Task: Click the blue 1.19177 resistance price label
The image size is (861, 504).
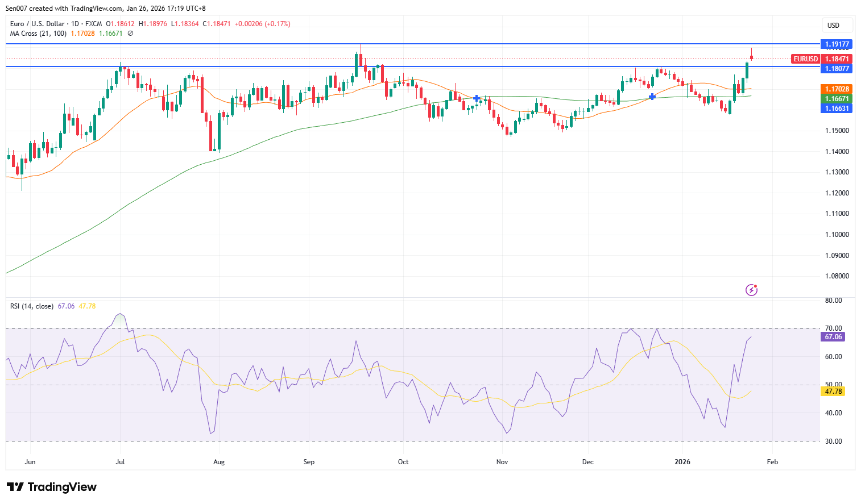Action: coord(837,44)
